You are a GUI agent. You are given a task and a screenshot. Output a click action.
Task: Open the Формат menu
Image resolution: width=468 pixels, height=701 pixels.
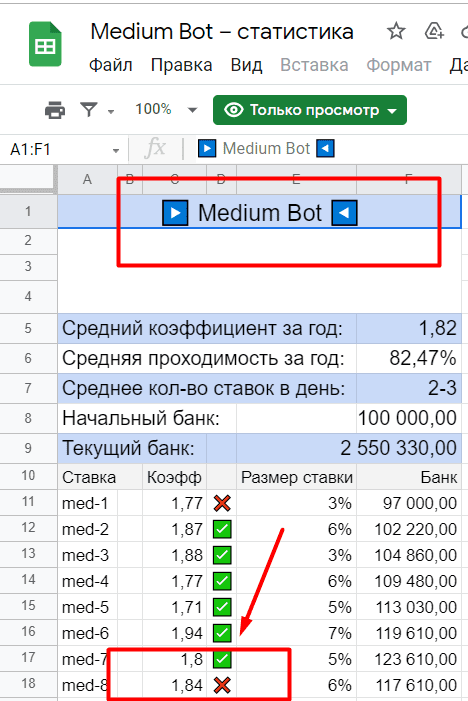399,65
